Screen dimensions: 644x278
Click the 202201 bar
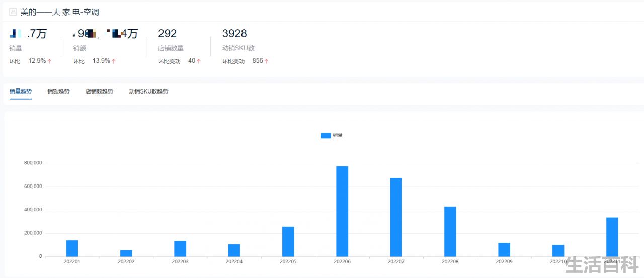72,248
